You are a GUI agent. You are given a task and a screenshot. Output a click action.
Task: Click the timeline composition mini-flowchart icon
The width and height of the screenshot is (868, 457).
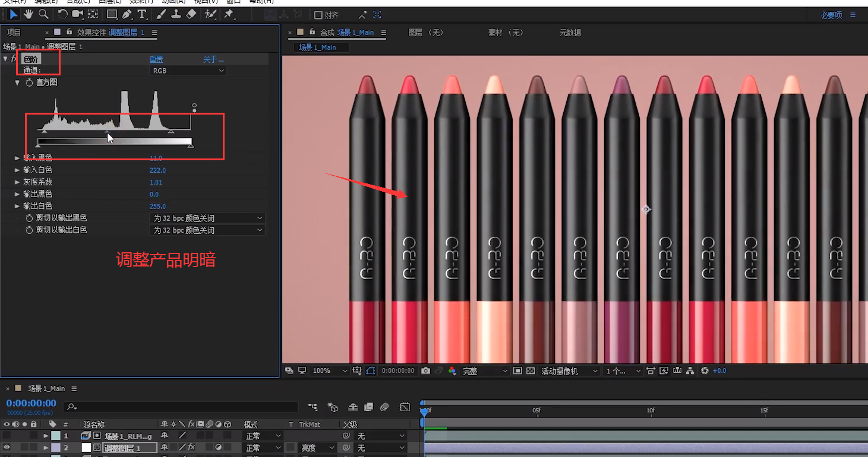313,407
